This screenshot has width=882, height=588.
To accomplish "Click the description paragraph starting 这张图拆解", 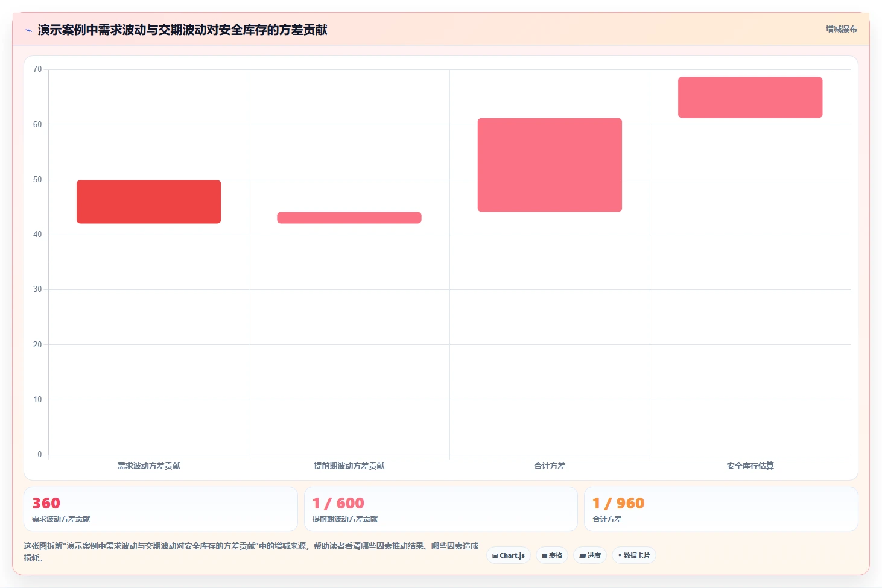I will coord(251,552).
